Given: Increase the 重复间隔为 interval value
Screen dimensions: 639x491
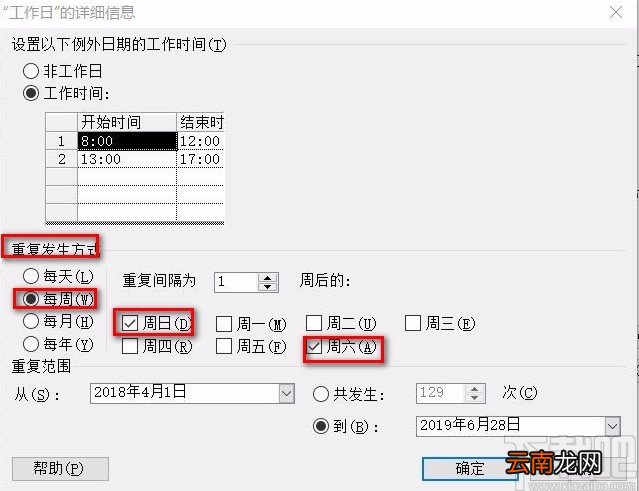Looking at the screenshot, I should [x=267, y=278].
